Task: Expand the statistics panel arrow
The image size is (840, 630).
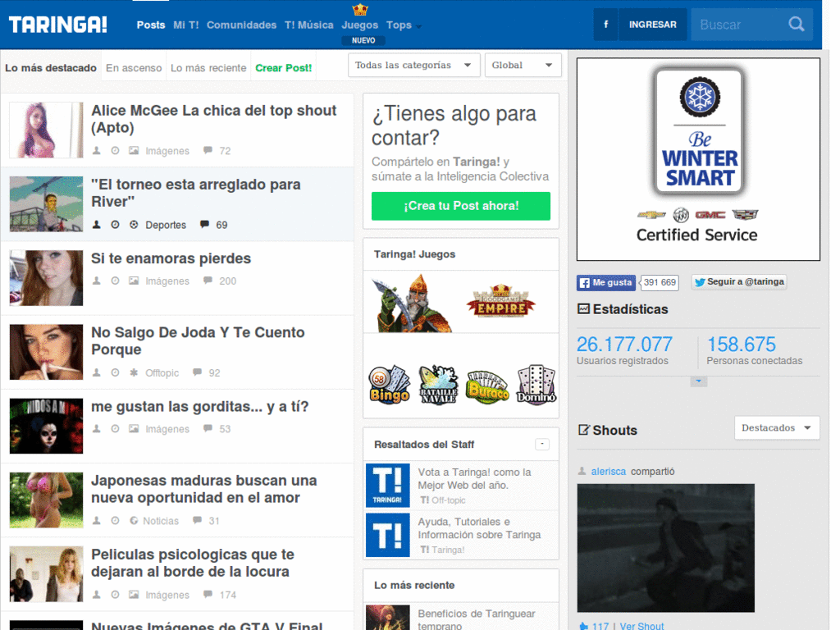Action: point(699,381)
